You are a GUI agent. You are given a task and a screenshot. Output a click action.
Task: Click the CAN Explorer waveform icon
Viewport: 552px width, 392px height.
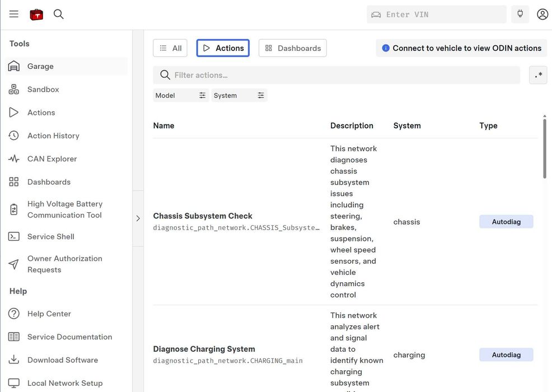point(14,159)
